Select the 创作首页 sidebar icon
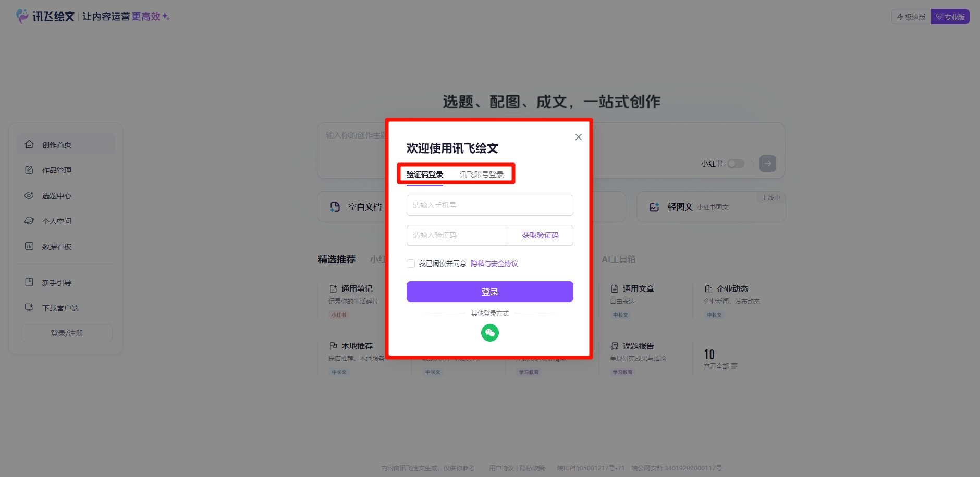 [x=30, y=144]
